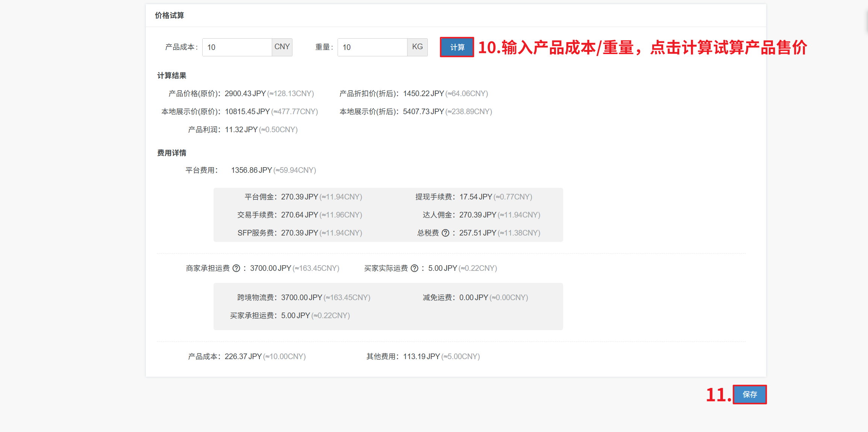This screenshot has height=432, width=868.
Task: Click into the 重量 input box
Action: pyautogui.click(x=372, y=47)
